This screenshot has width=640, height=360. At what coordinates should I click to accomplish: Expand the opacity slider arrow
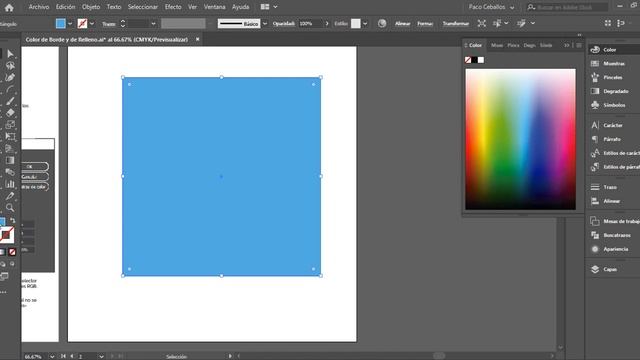coord(327,24)
